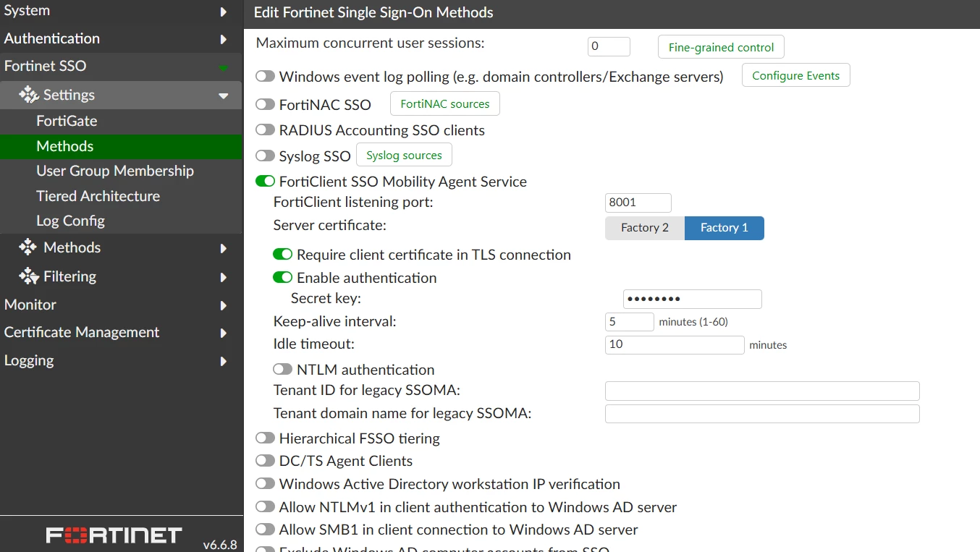
Task: Select Factory 2 server certificate
Action: pyautogui.click(x=645, y=228)
